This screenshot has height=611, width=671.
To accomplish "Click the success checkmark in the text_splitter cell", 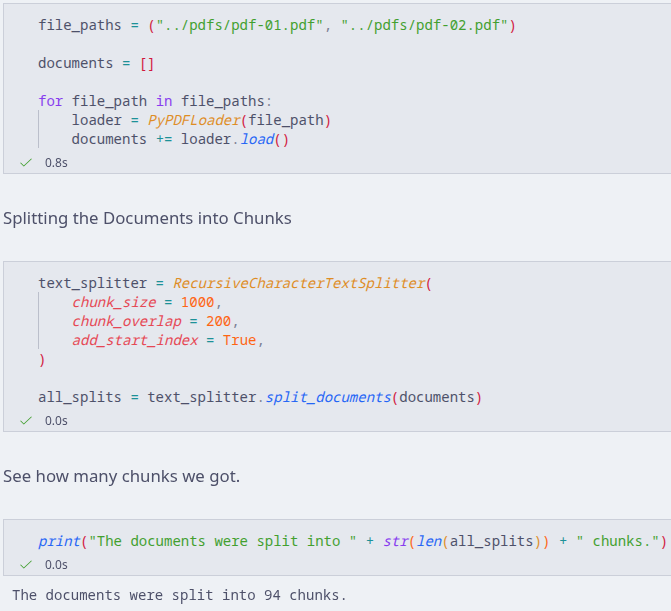I will [26, 421].
